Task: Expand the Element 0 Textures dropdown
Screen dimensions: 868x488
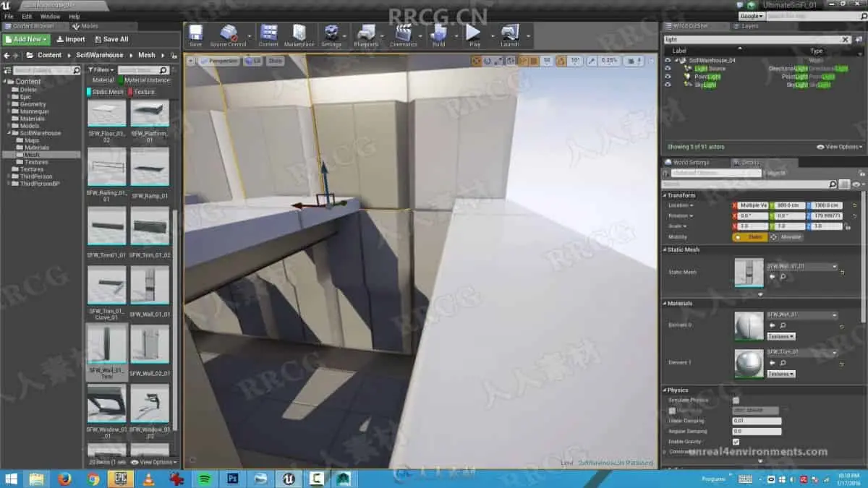Action: point(780,336)
